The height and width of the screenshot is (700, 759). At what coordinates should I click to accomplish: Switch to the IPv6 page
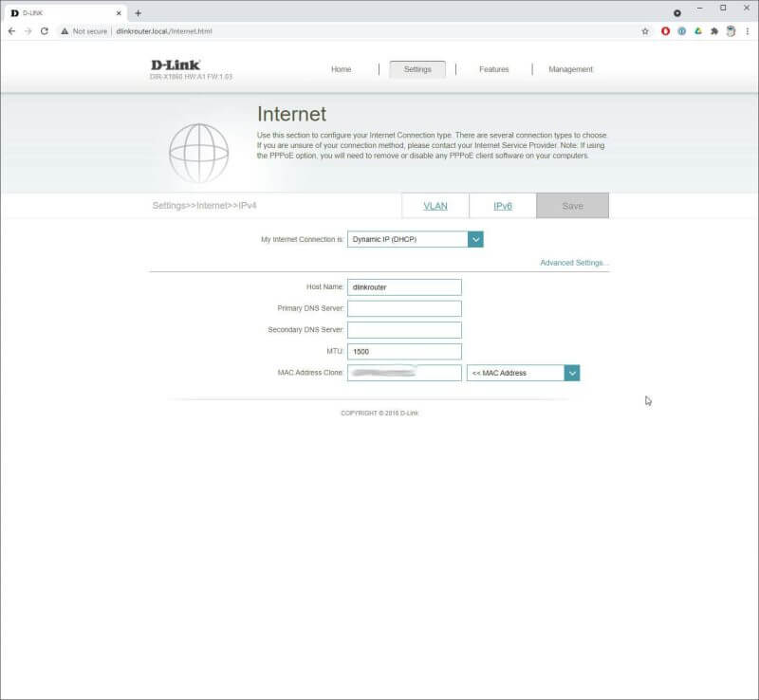tap(503, 206)
